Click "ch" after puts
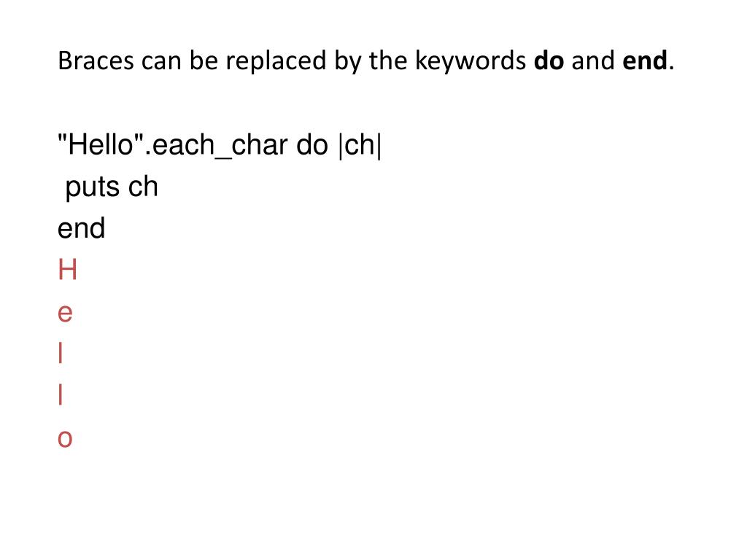Screen dimensions: 747x560 coord(143,186)
